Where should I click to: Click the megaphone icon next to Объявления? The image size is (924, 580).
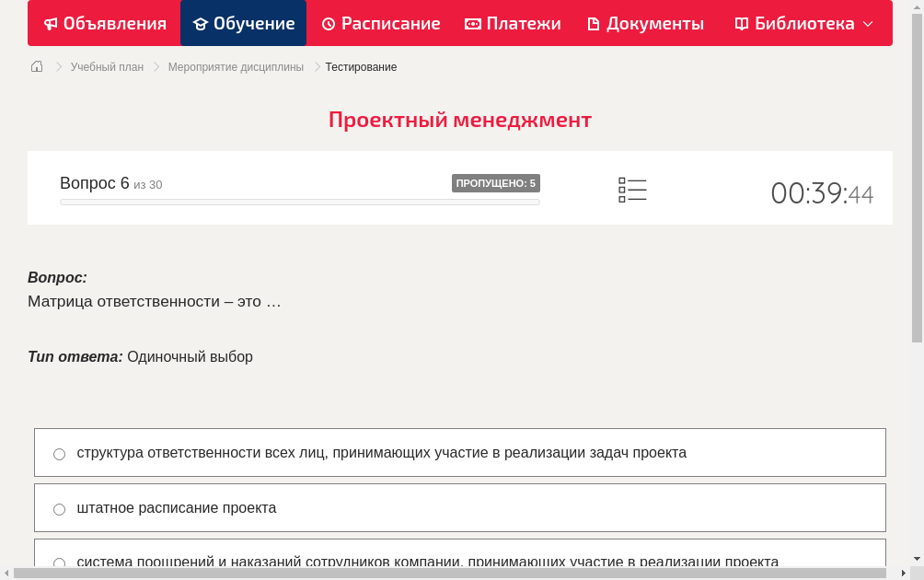[52, 23]
